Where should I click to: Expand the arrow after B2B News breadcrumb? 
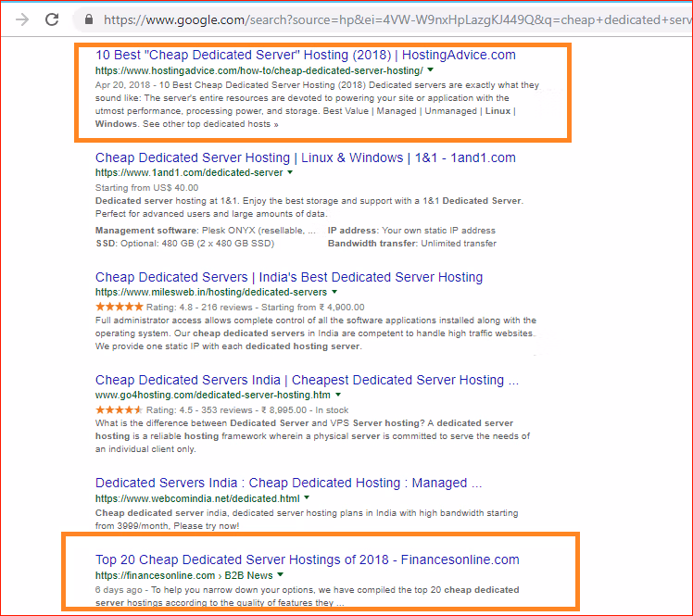[280, 575]
